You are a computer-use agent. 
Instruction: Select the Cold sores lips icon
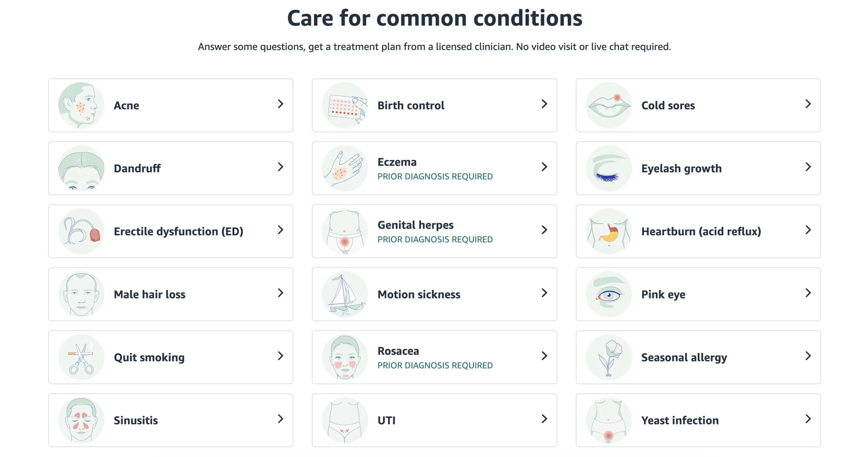click(609, 105)
